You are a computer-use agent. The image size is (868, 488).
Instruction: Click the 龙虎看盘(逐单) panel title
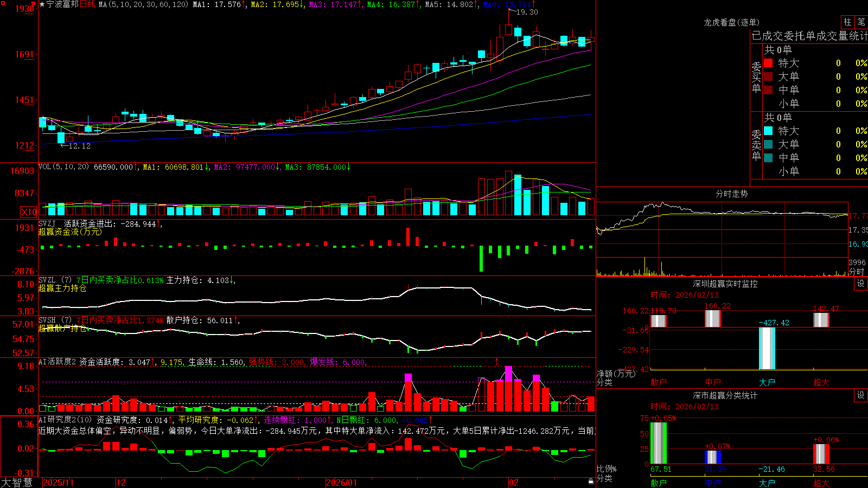tap(731, 22)
